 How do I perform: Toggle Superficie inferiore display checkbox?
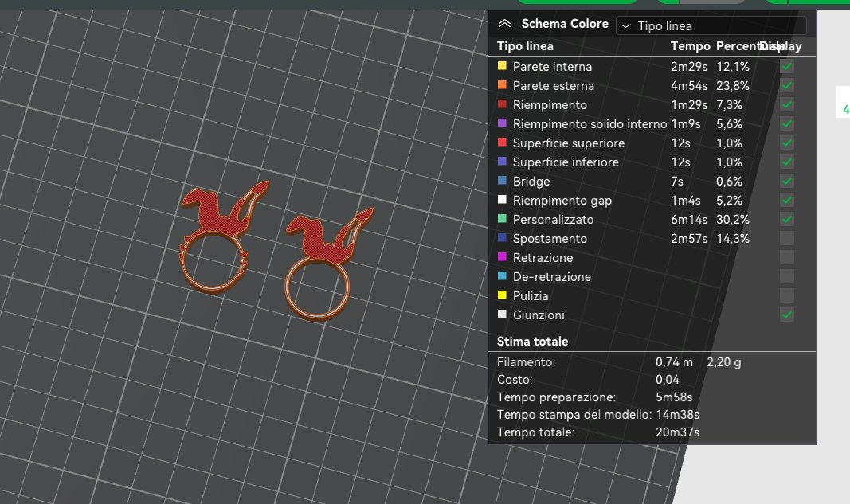(787, 162)
